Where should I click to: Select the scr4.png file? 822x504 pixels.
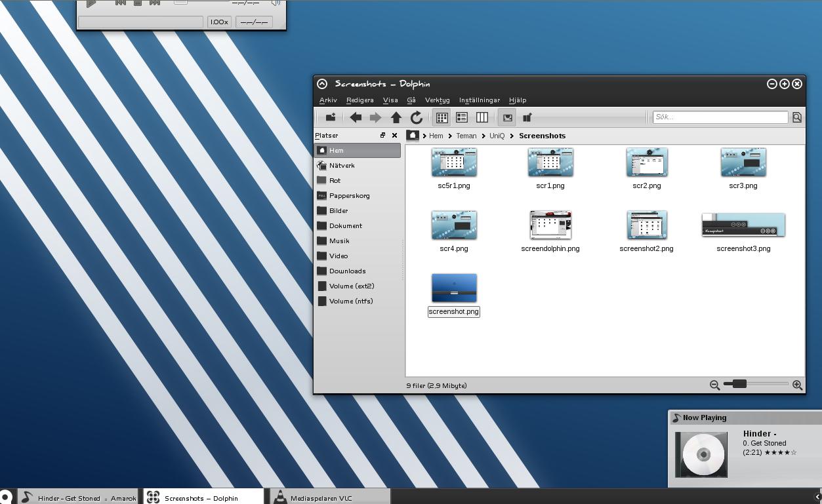[x=454, y=232]
